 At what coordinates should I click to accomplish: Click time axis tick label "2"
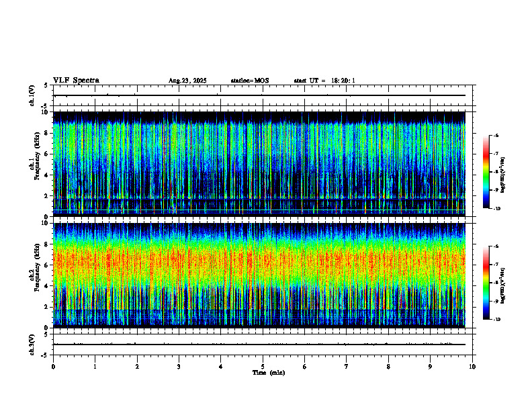pos(137,367)
